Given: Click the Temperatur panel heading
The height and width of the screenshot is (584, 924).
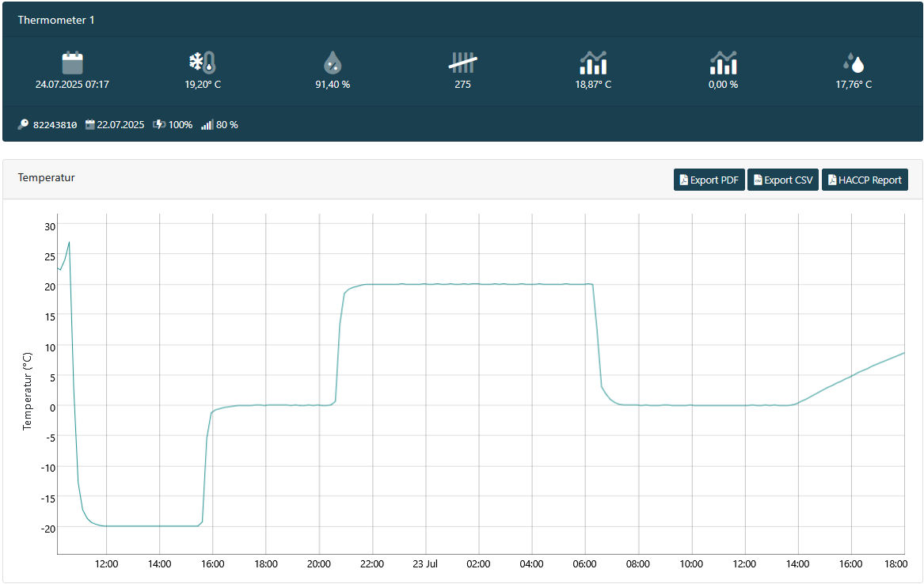Looking at the screenshot, I should [46, 178].
